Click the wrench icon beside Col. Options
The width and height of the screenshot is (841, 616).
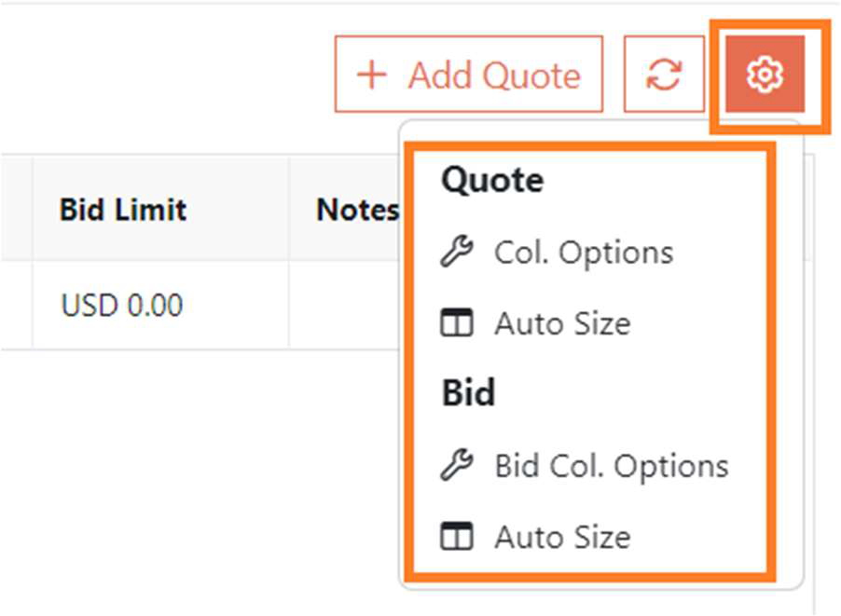[457, 253]
